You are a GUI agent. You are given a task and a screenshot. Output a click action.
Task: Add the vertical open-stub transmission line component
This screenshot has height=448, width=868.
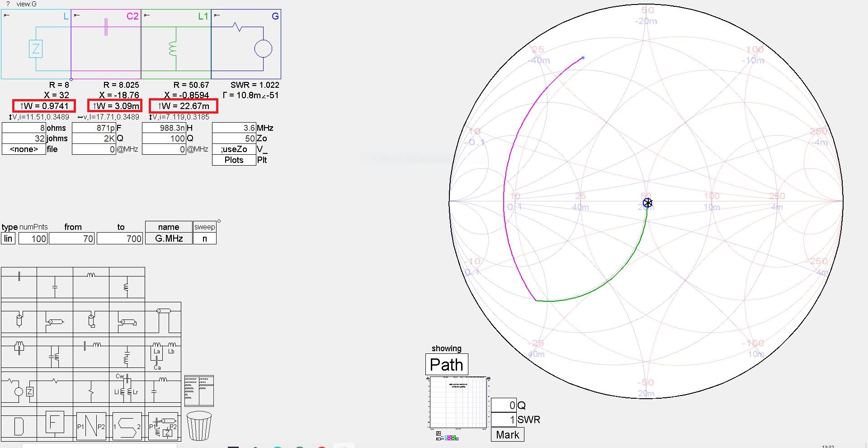click(x=19, y=319)
